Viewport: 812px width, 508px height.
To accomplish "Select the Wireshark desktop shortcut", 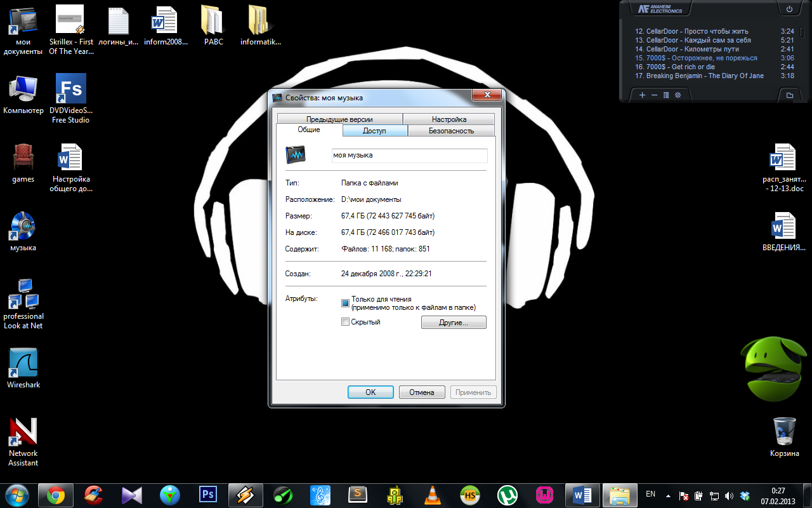I will [23, 368].
